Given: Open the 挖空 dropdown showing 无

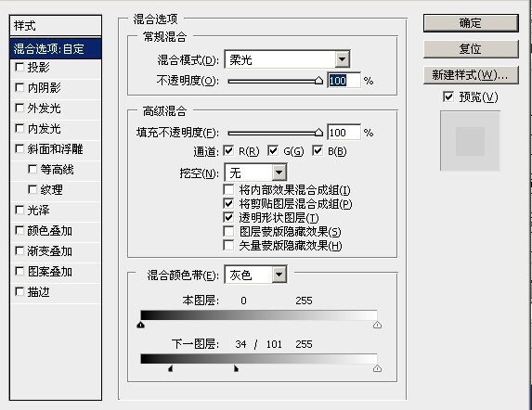Looking at the screenshot, I should [255, 173].
